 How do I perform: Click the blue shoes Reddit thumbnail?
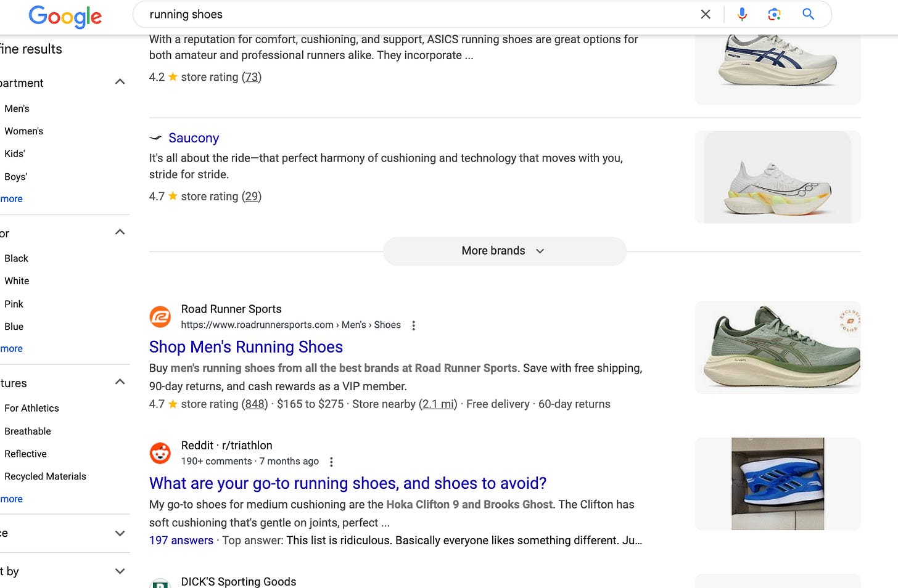778,484
